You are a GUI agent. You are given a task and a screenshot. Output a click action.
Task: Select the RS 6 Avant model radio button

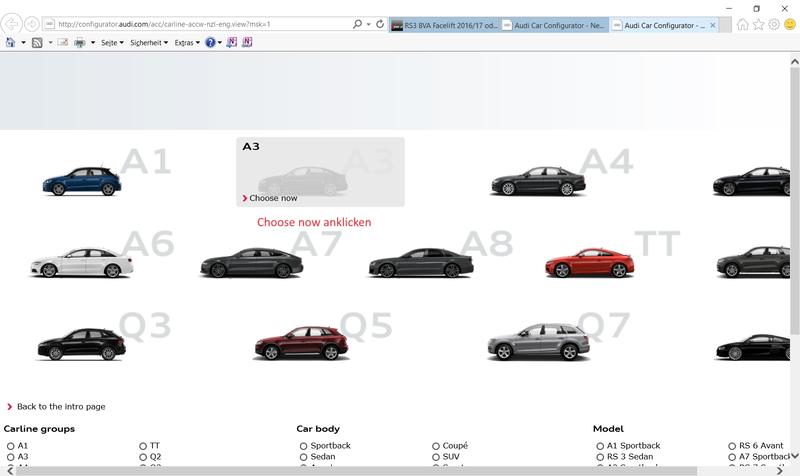(x=732, y=446)
